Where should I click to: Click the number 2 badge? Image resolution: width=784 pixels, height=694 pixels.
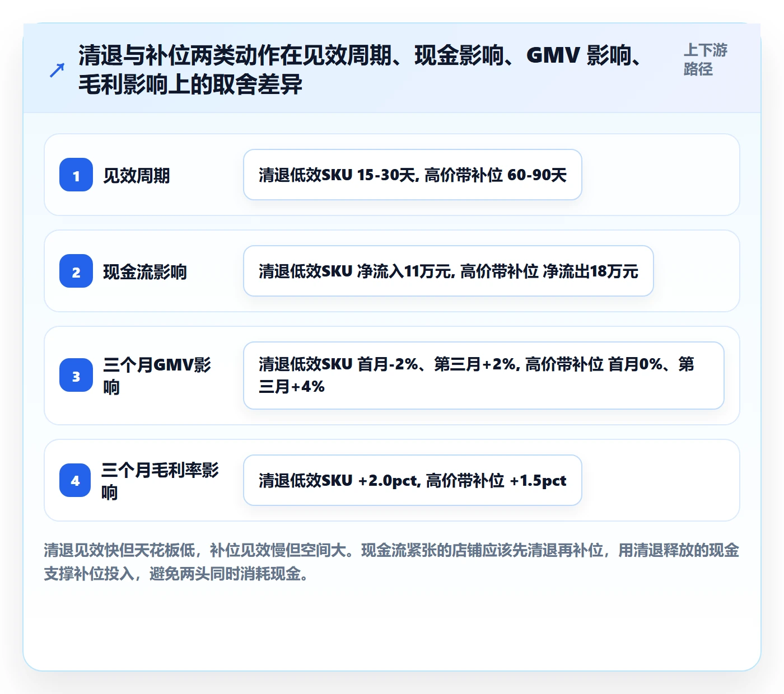pyautogui.click(x=76, y=271)
